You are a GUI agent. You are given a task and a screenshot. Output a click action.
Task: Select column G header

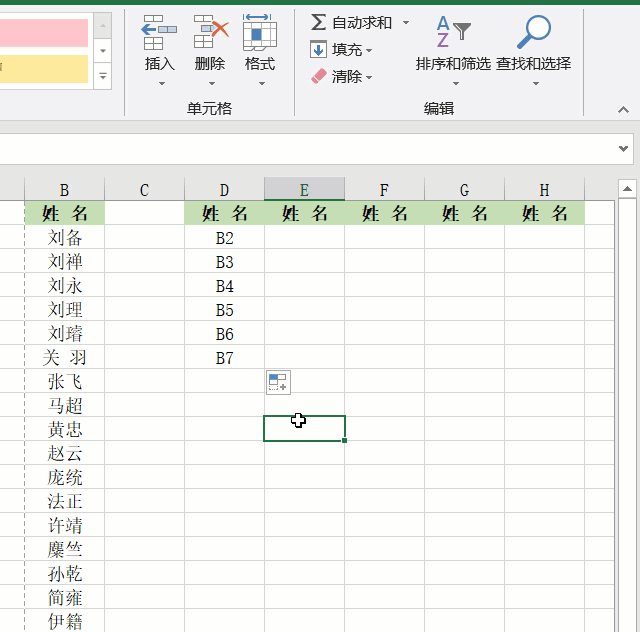click(464, 190)
